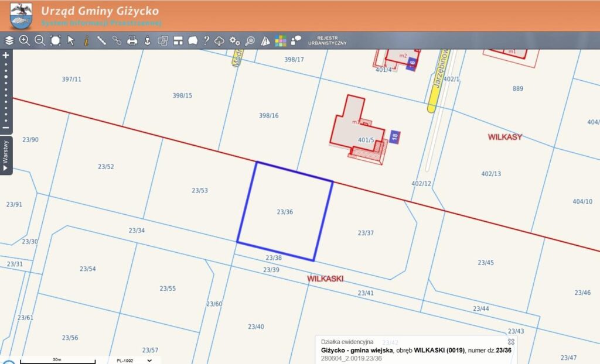Click the triangular sail icon in toolbar
This screenshot has height=364, width=600.
point(265,40)
